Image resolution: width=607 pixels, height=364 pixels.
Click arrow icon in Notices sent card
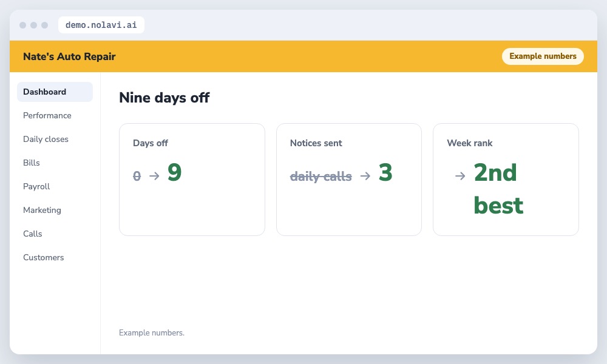pos(365,176)
